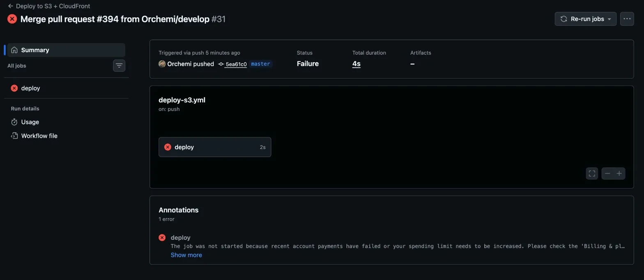The width and height of the screenshot is (644, 280).
Task: Open the Re-run jobs dropdown caret
Action: 609,19
